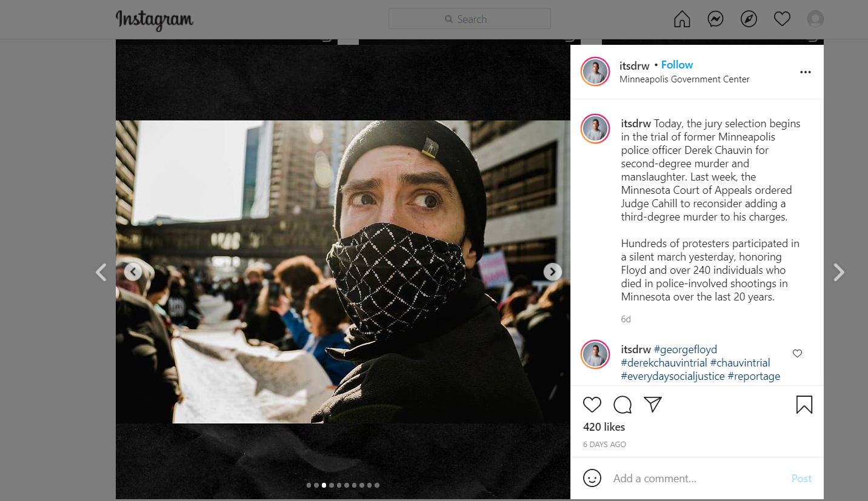Click the comment speech bubble icon
The height and width of the screenshot is (501, 868).
pos(623,405)
